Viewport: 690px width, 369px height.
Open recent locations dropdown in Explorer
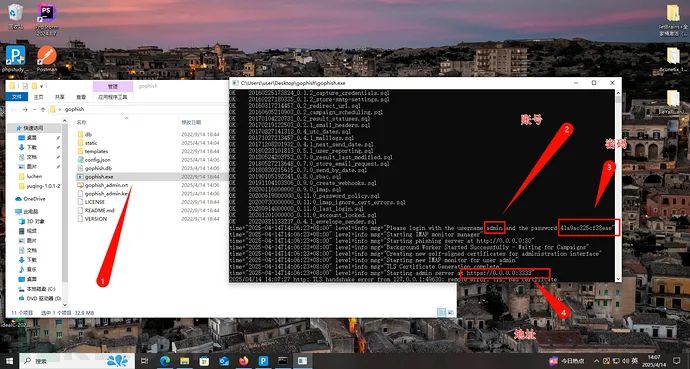pos(34,109)
